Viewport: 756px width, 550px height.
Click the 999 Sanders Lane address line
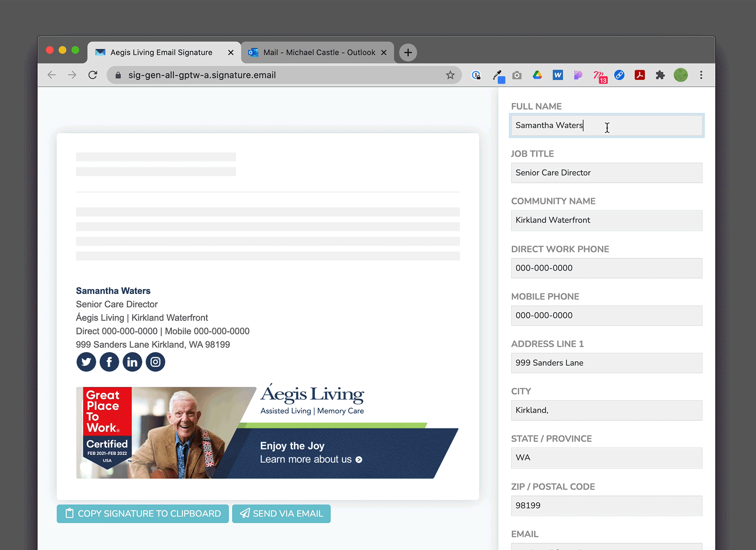pos(153,344)
